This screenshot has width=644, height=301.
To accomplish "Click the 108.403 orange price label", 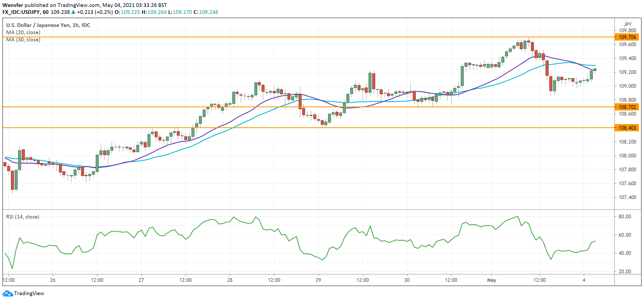I will 627,128.
